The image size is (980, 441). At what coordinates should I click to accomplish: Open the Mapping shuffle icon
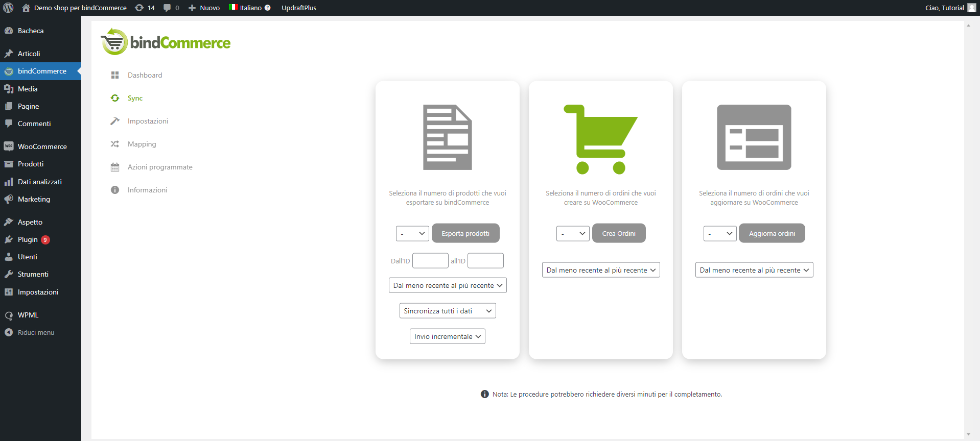click(115, 144)
